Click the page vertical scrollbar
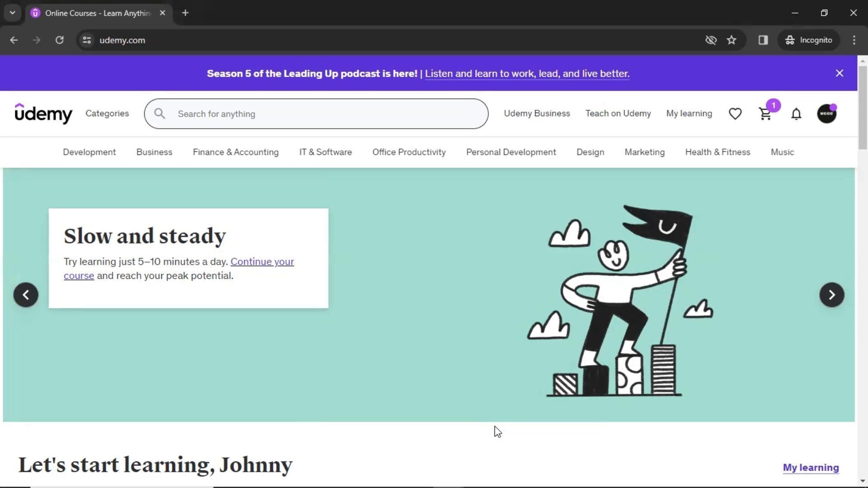Viewport: 868px width, 488px height. coord(862,108)
